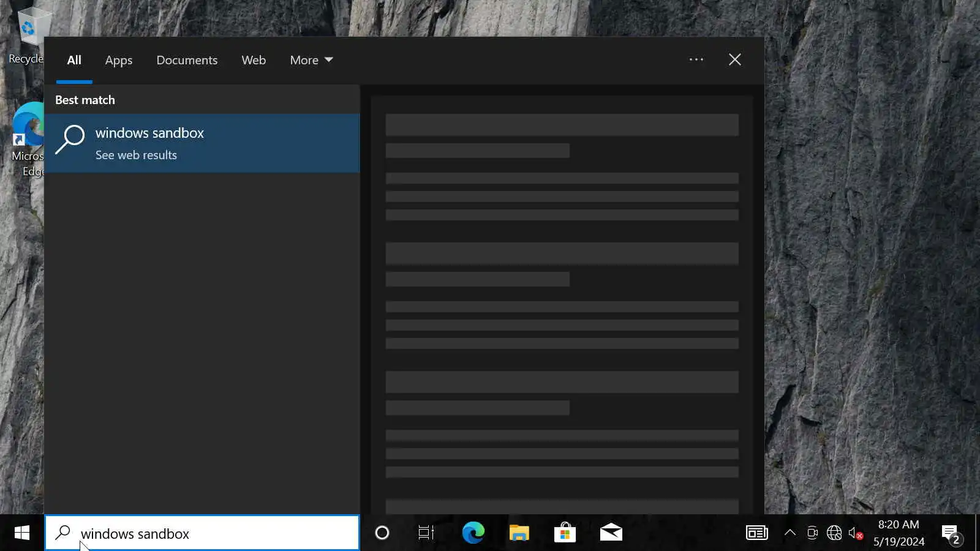
Task: Click the magnifier icon beside windows sandbox result
Action: pos(70,140)
